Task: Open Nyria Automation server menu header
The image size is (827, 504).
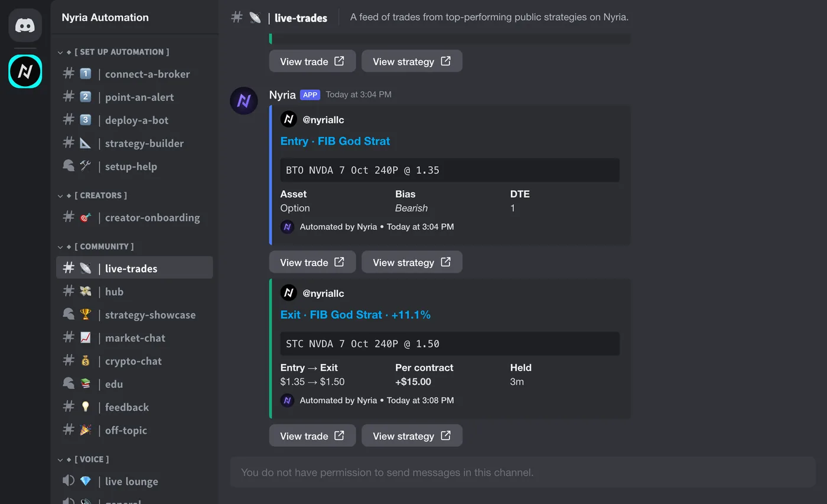Action: tap(135, 17)
